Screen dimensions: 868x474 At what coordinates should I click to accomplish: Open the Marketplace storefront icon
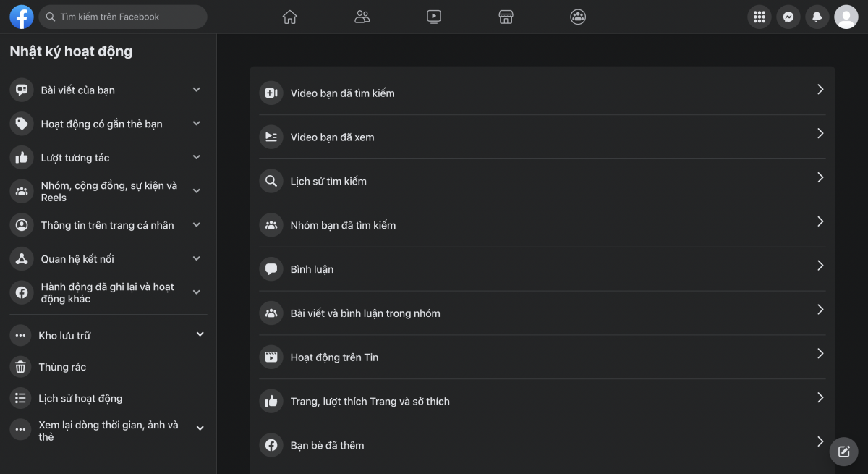[506, 17]
